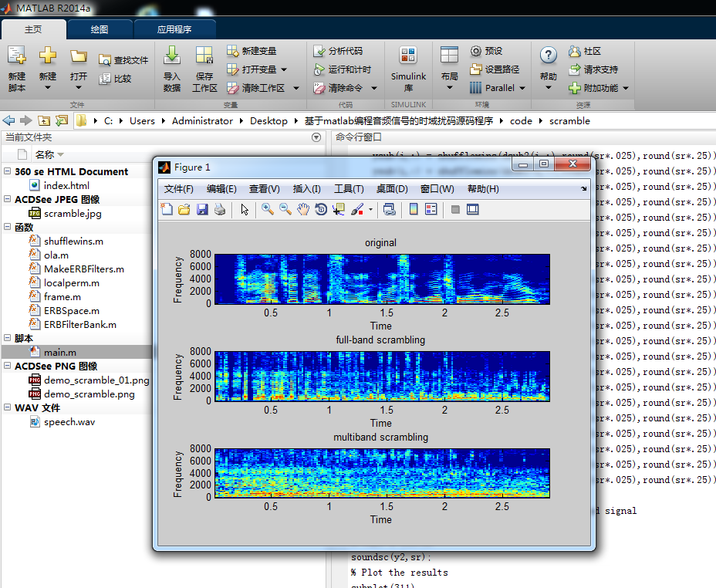Toggle the Brush data tool
This screenshot has width=716, height=588.
(x=357, y=210)
